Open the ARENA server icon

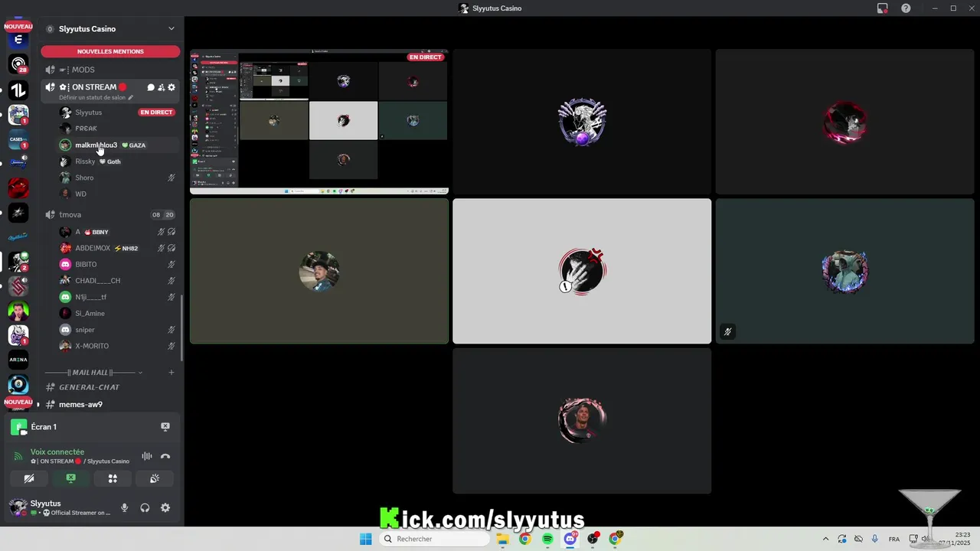pyautogui.click(x=18, y=359)
